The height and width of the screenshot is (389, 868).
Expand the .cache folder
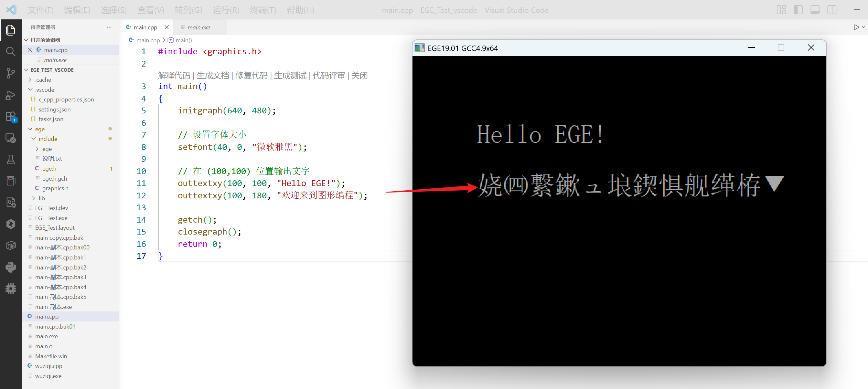[x=43, y=80]
